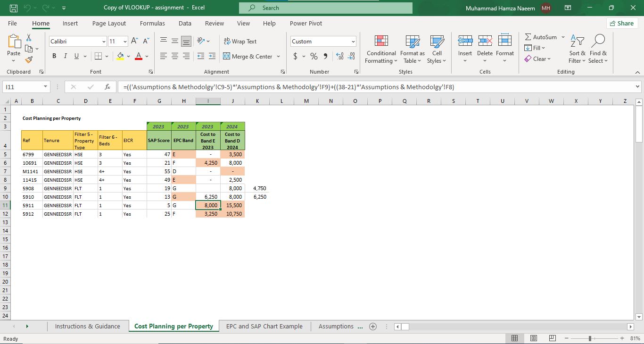644x344 pixels.
Task: Click the AutoSum button
Action: tap(540, 37)
